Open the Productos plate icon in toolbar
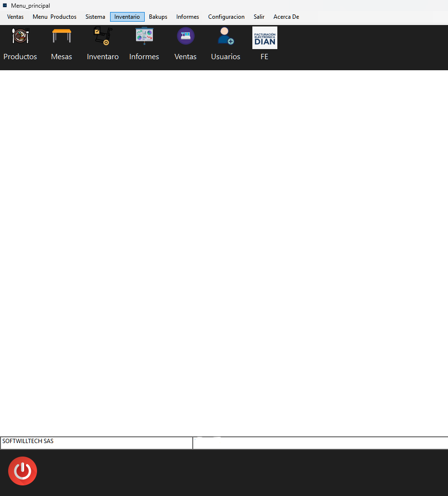This screenshot has width=448, height=496. coord(20,37)
